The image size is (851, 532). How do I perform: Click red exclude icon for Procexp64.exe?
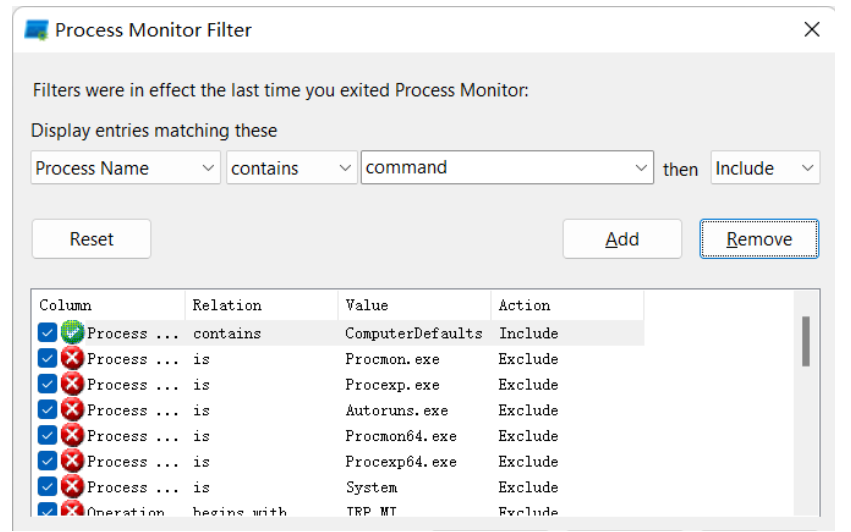tap(72, 462)
